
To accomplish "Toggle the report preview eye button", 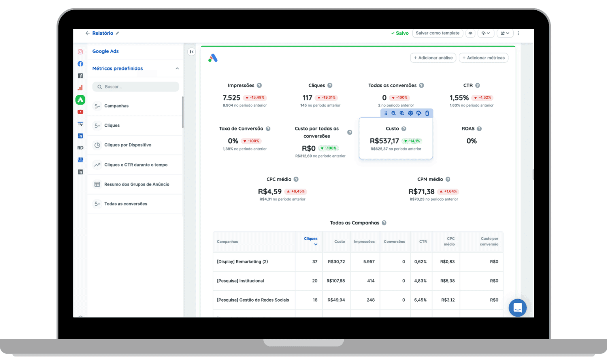I will (x=470, y=33).
